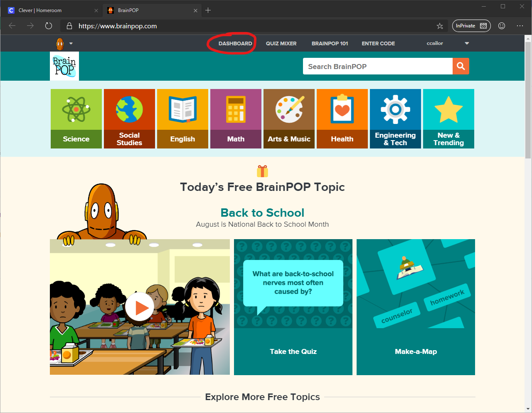Open the Moby avatar profile icon

pyautogui.click(x=59, y=43)
